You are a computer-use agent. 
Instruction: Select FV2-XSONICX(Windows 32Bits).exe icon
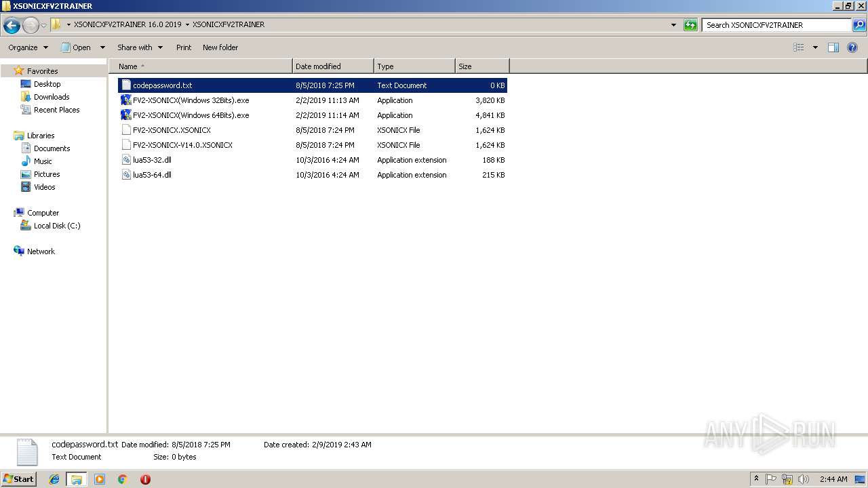click(x=125, y=100)
